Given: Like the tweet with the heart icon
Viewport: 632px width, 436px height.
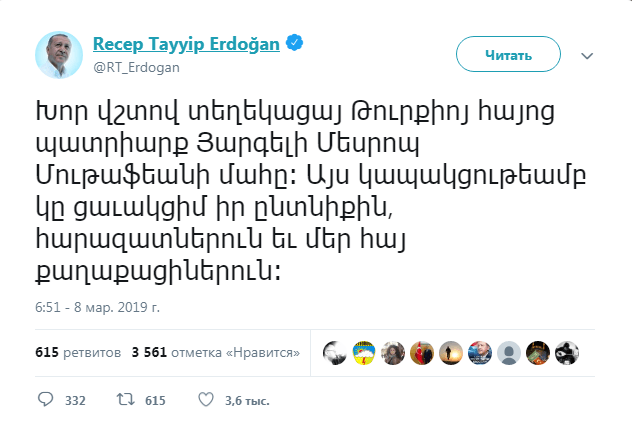Looking at the screenshot, I should tap(206, 400).
